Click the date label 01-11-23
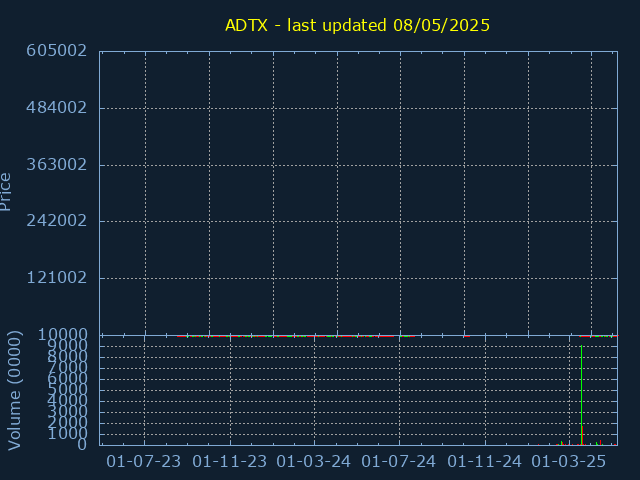The height and width of the screenshot is (480, 640). click(229, 462)
